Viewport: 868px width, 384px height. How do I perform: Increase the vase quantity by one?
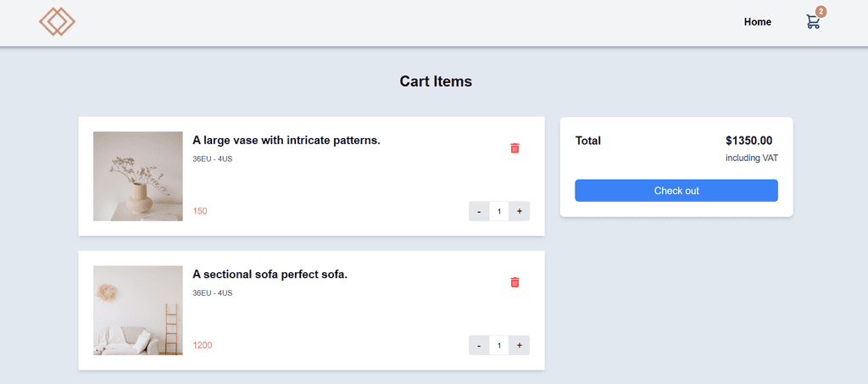519,211
